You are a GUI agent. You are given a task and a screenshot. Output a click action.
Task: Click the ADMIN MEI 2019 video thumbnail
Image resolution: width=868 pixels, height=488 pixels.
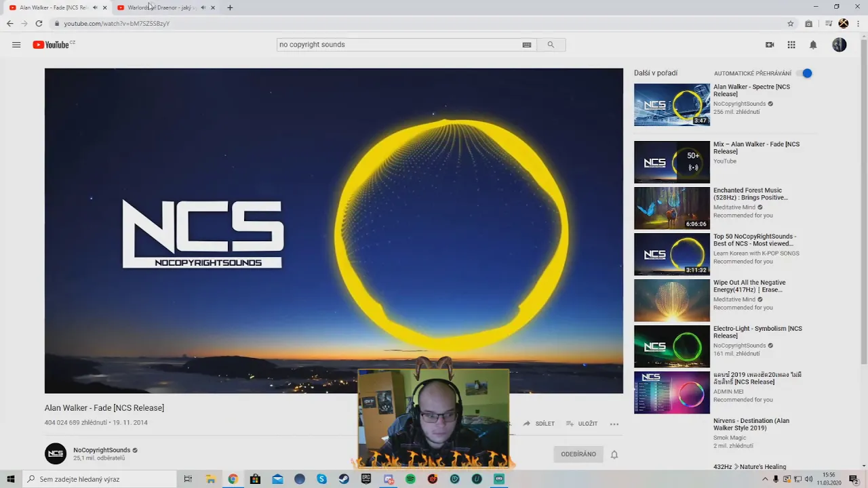click(x=672, y=392)
